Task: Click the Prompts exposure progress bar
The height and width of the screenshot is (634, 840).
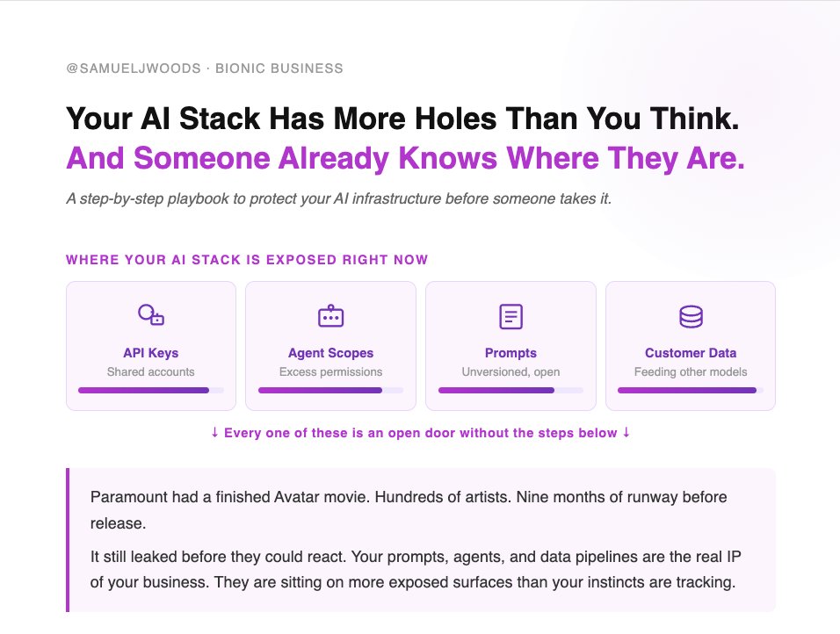Action: pyautogui.click(x=511, y=391)
